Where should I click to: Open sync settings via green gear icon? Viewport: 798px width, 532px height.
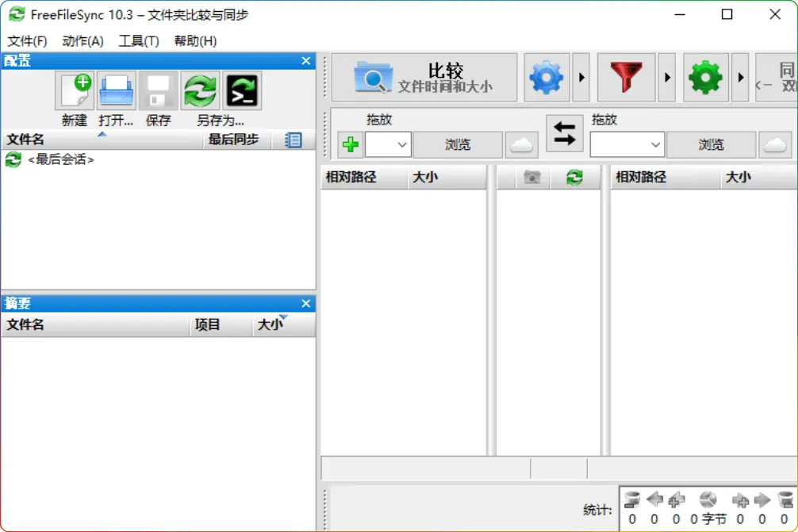click(x=705, y=78)
